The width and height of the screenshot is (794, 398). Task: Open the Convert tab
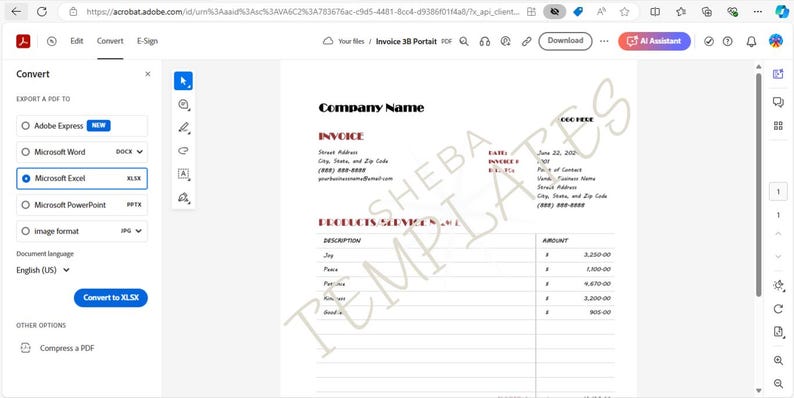coord(110,41)
